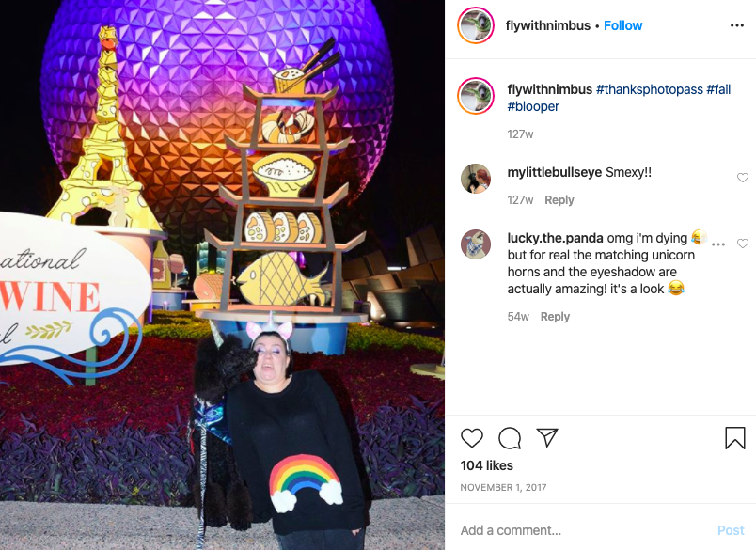Open the three-dot post options menu
The width and height of the screenshot is (756, 550).
pos(736,25)
